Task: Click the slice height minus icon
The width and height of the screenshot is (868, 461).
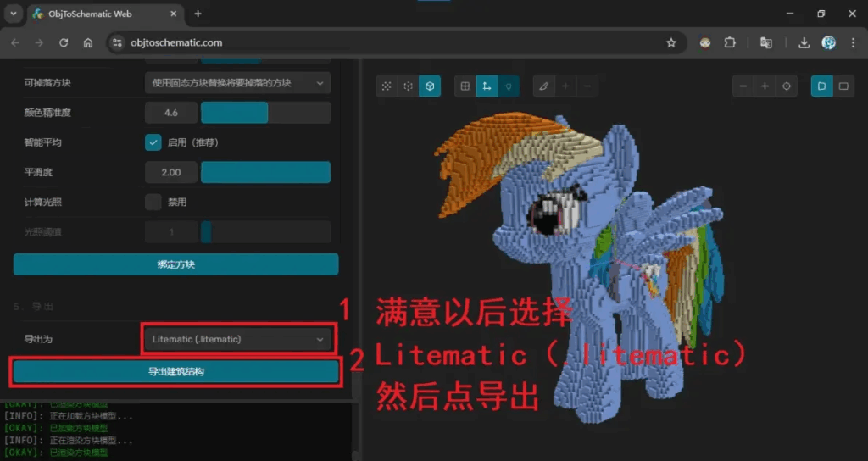Action: click(x=587, y=86)
